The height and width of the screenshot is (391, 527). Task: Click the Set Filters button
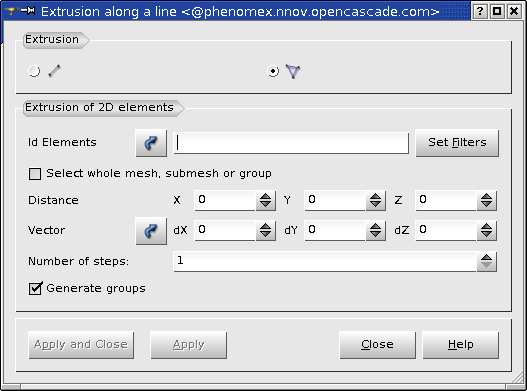457,143
